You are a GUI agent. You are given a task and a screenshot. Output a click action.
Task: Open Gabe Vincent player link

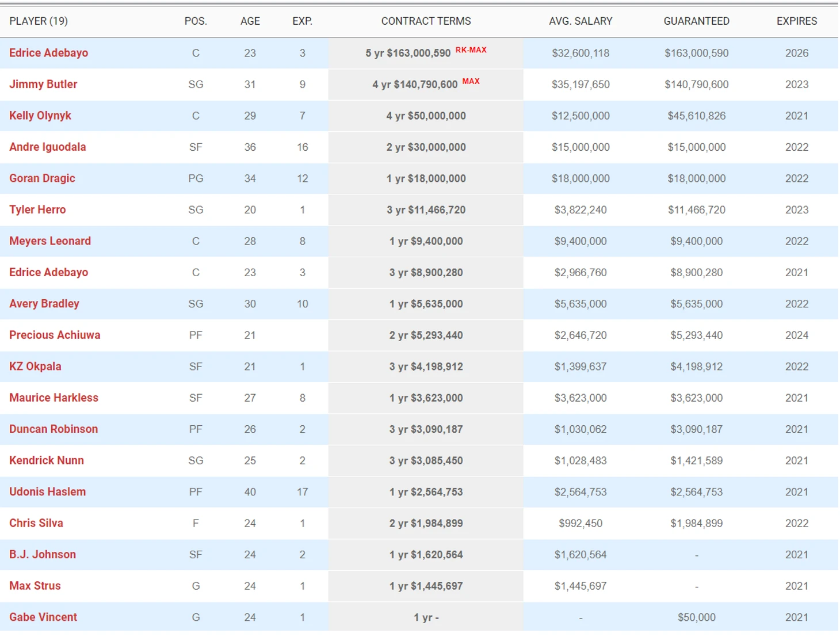43,617
